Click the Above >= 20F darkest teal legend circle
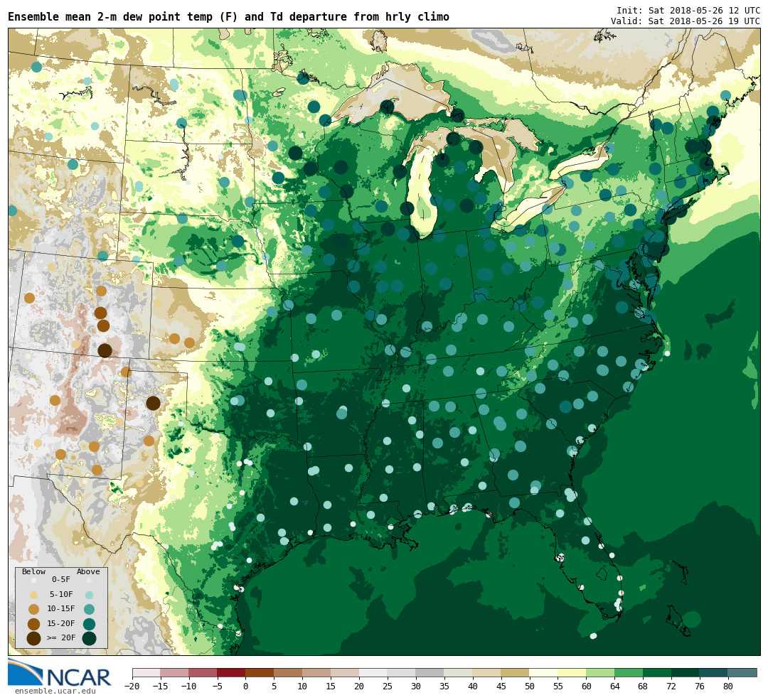This screenshot has height=700, width=768. [x=89, y=638]
